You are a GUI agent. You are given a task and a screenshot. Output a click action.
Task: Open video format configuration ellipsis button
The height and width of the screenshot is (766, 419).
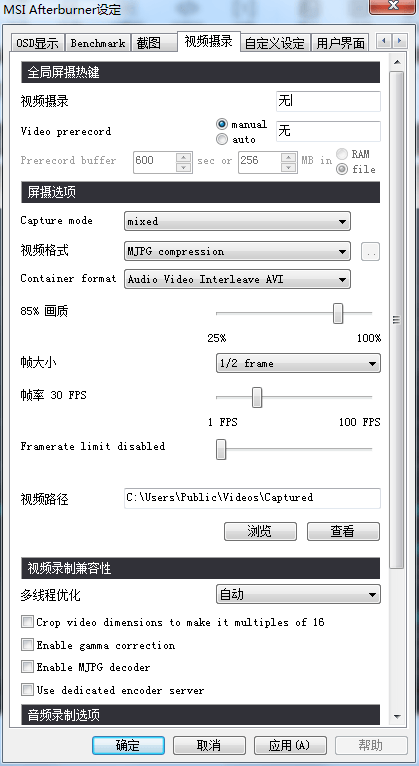click(370, 252)
